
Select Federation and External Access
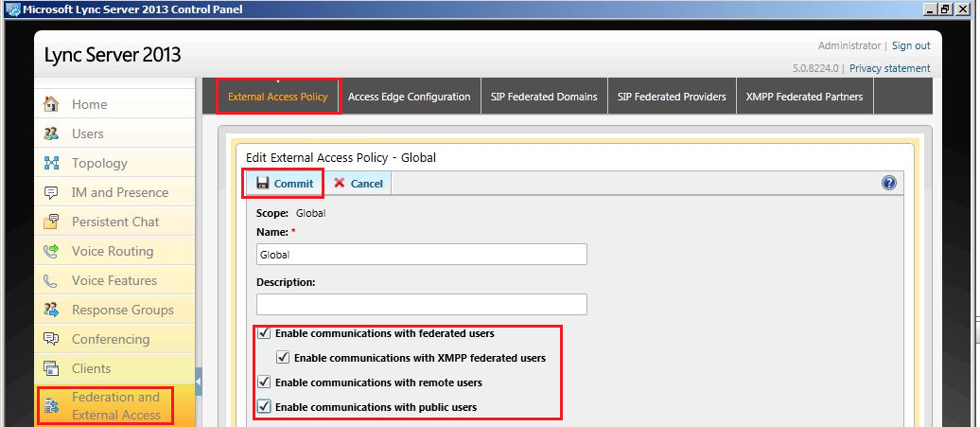tap(115, 406)
